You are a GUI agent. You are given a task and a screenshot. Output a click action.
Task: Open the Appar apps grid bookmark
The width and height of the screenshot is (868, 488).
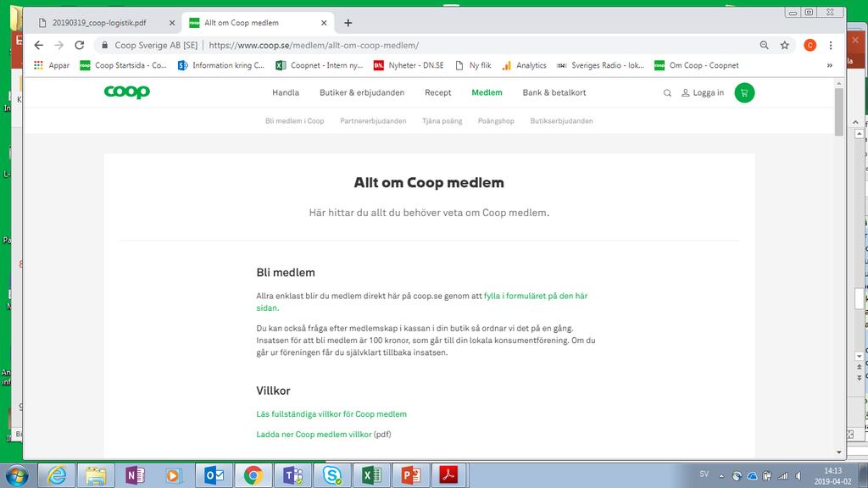coord(52,65)
